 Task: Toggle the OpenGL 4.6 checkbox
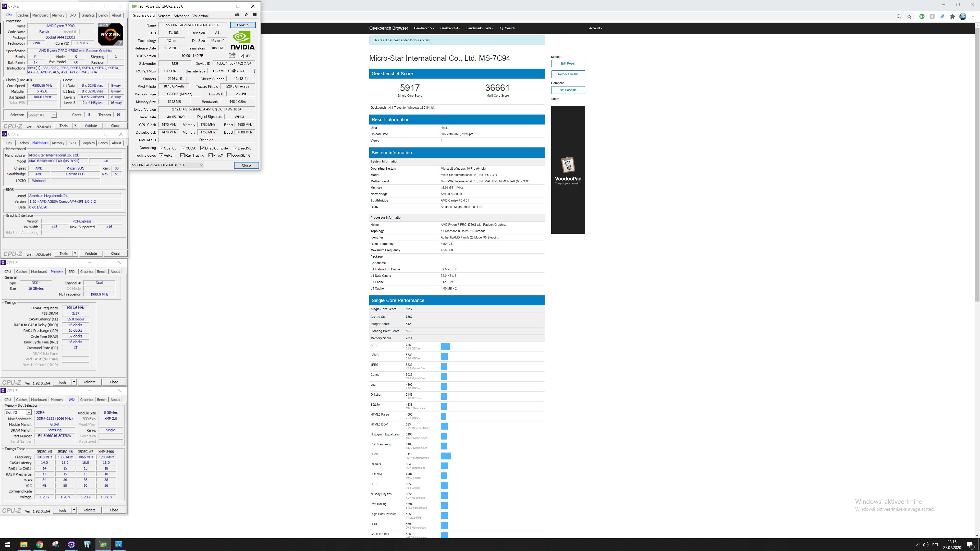click(x=229, y=155)
